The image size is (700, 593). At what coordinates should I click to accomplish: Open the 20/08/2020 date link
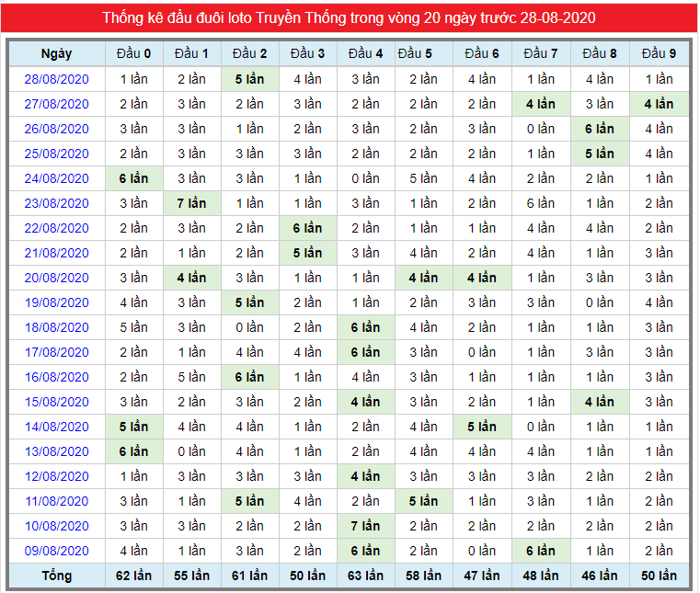(x=57, y=278)
